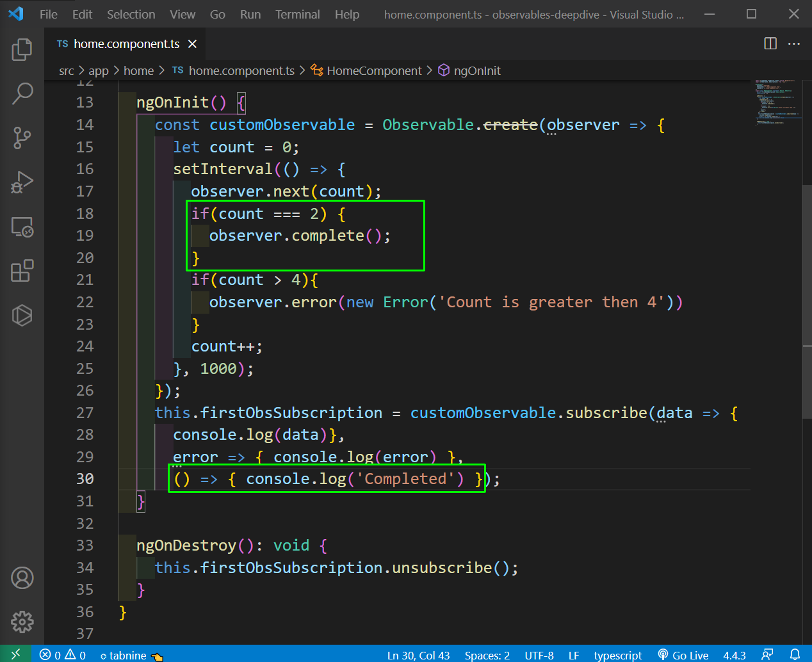The height and width of the screenshot is (662, 812).
Task: Open errors and warnings count in status bar
Action: pyautogui.click(x=62, y=655)
